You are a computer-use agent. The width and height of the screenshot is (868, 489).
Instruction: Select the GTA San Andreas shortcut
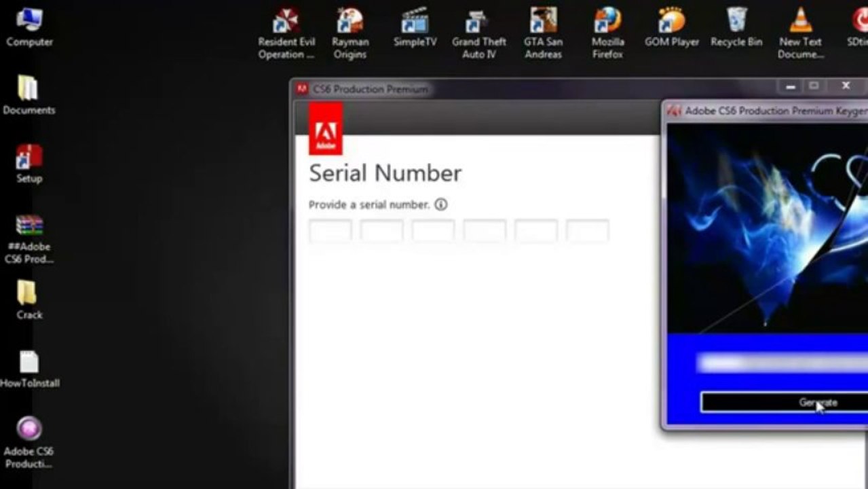pos(543,33)
